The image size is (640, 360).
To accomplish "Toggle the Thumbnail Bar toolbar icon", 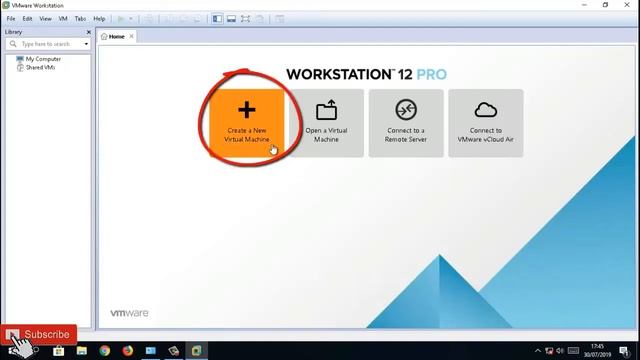I will pyautogui.click(x=231, y=19).
